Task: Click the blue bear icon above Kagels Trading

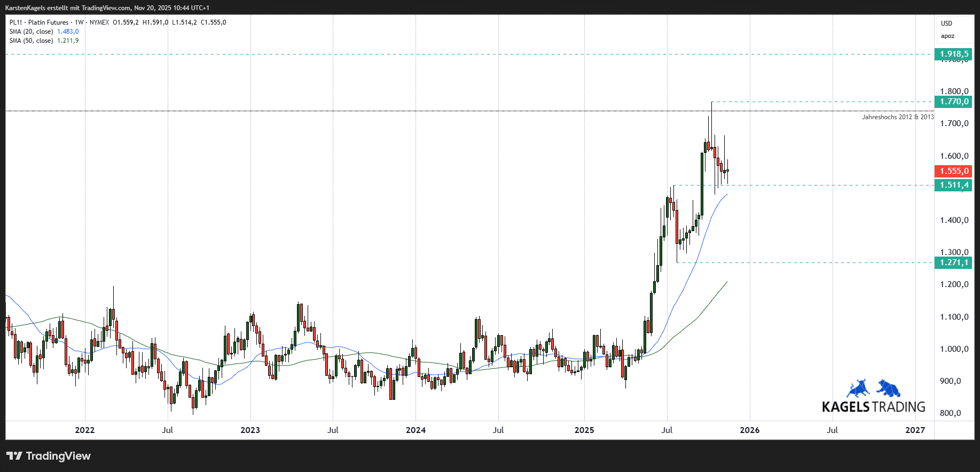Action: pyautogui.click(x=889, y=389)
